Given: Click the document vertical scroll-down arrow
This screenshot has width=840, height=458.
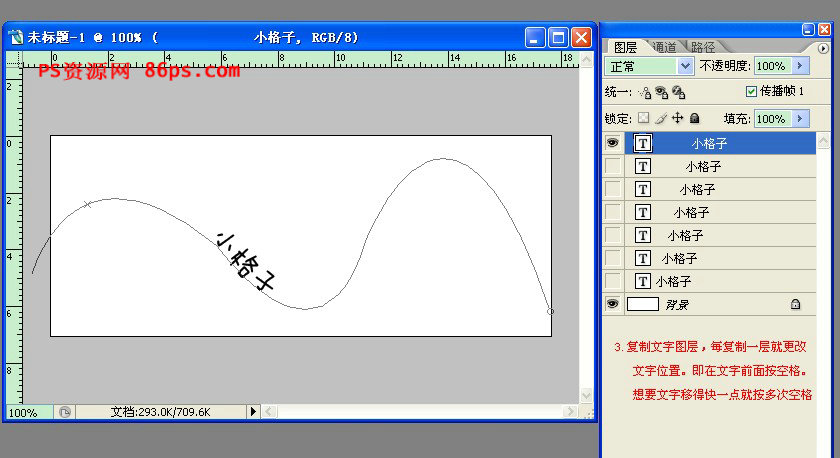Looking at the screenshot, I should [x=587, y=395].
